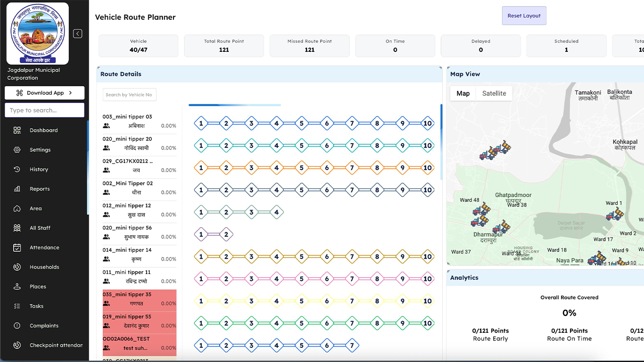Click 0/121 Points Route On Time text

pyautogui.click(x=569, y=335)
